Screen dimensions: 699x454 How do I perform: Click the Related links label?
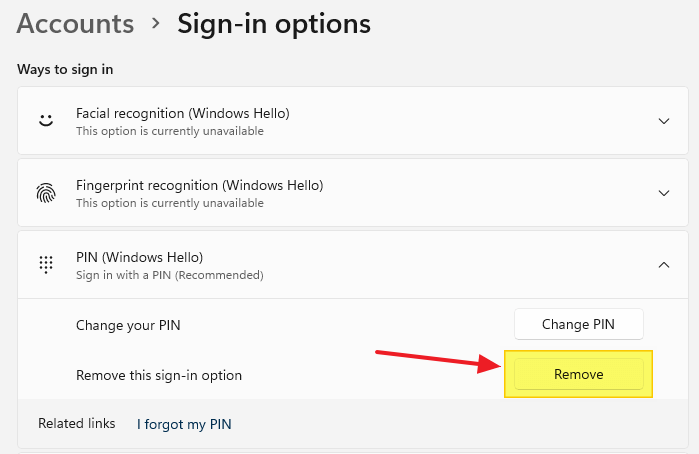(76, 423)
